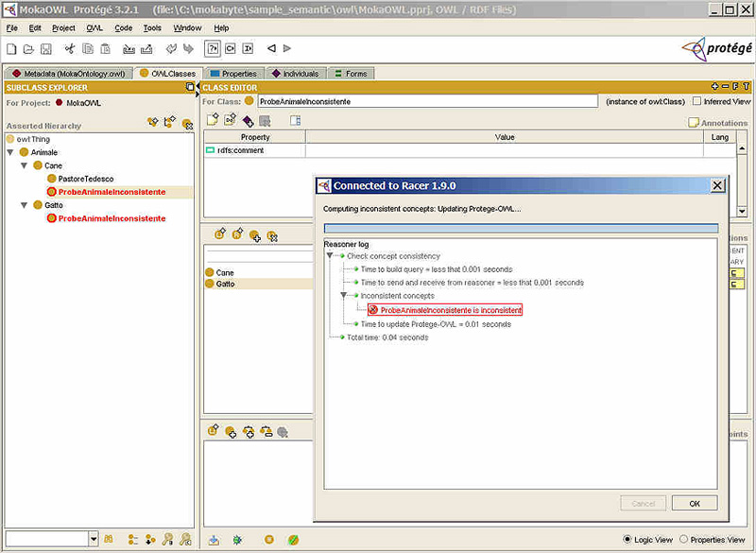
Task: Click 'Total time: 0.04 seconds' log line
Action: point(387,337)
